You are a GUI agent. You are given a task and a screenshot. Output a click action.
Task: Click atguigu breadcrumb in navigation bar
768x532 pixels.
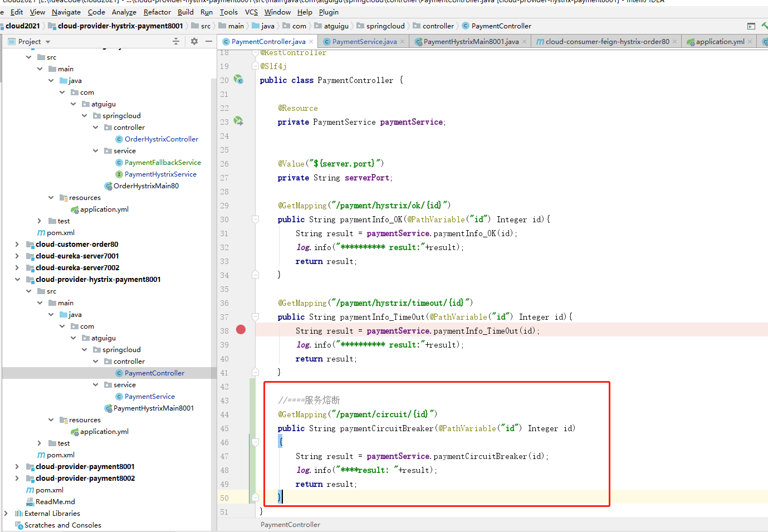[331, 26]
